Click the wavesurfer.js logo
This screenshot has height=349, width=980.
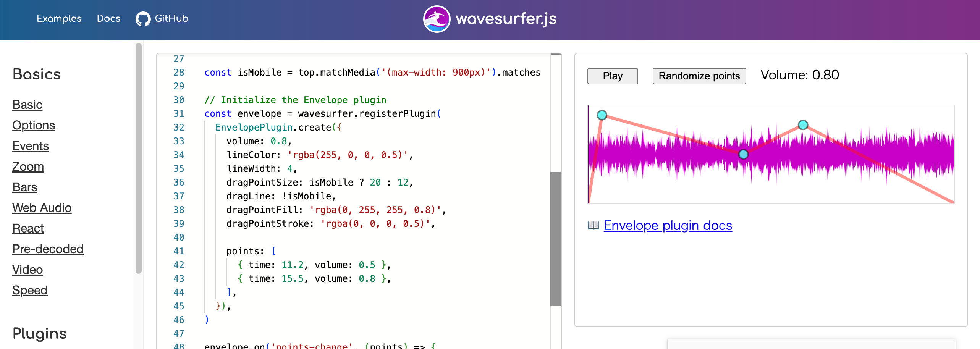[490, 18]
